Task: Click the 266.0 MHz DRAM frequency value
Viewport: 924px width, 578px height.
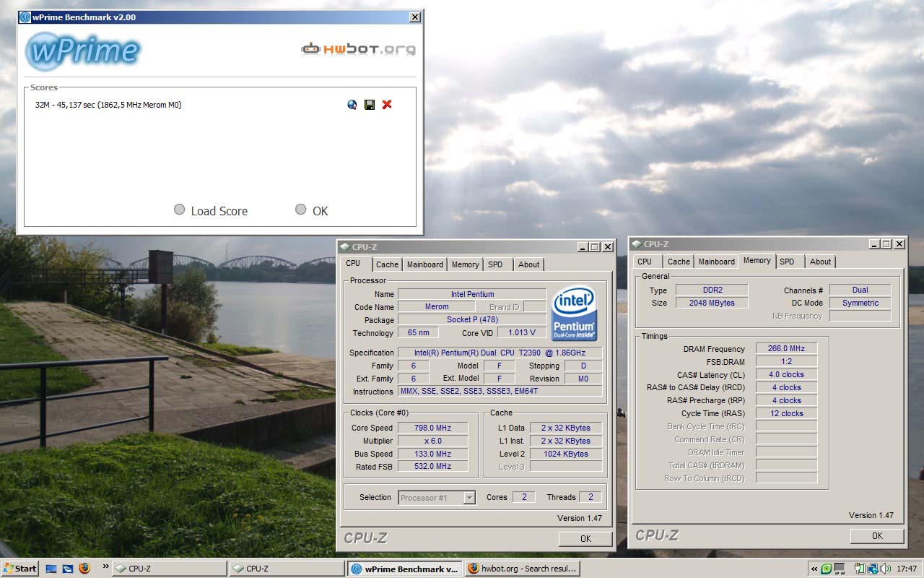Action: pyautogui.click(x=786, y=349)
